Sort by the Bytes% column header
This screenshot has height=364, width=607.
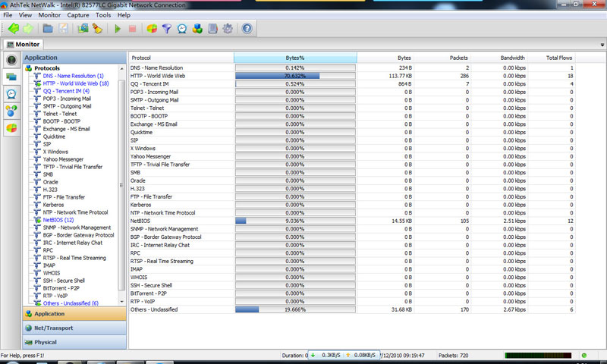pyautogui.click(x=294, y=58)
